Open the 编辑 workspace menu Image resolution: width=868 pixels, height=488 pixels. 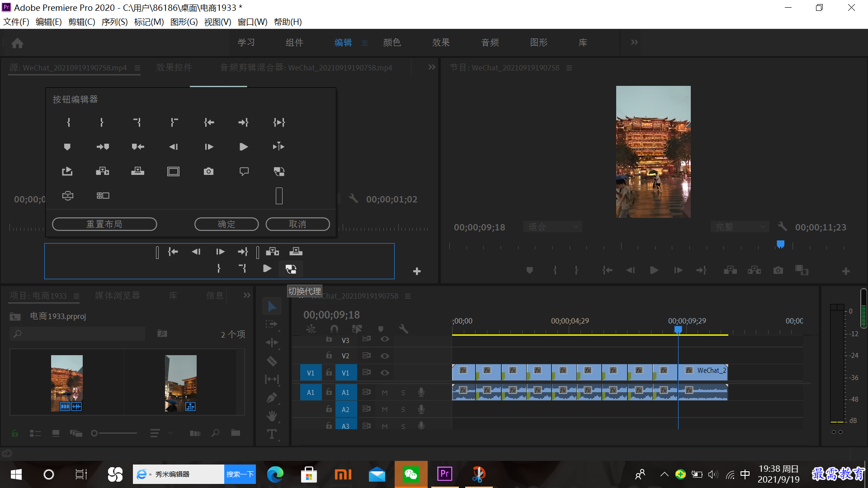[x=365, y=43]
